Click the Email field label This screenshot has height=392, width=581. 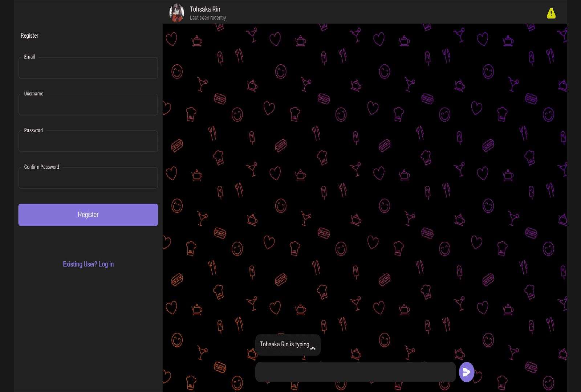(29, 57)
